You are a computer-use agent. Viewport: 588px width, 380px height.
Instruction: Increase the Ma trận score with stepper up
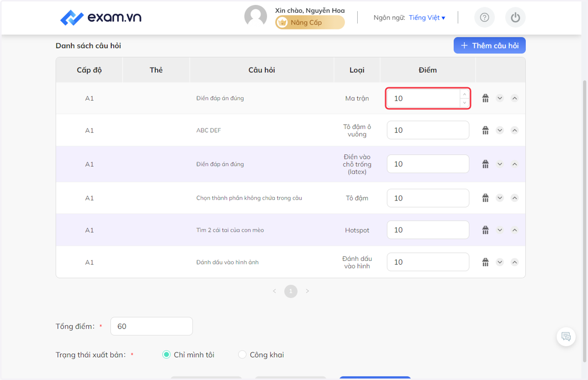point(465,94)
